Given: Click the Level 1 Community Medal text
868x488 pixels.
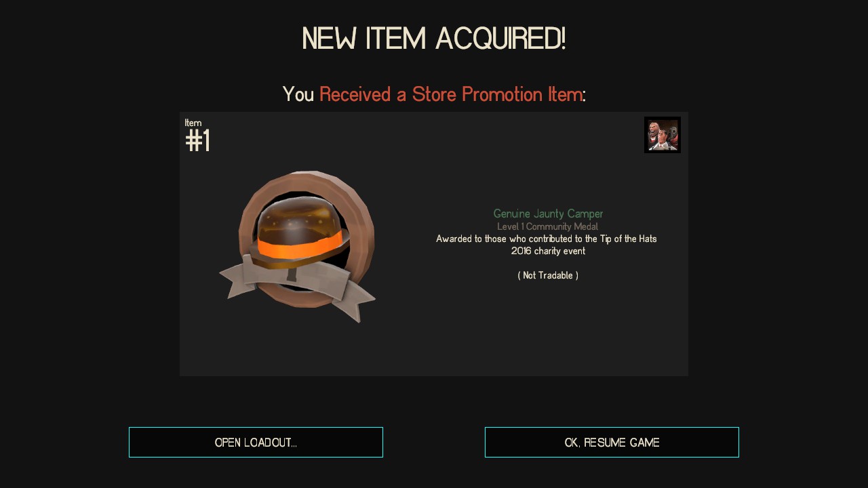Looking at the screenshot, I should (547, 226).
